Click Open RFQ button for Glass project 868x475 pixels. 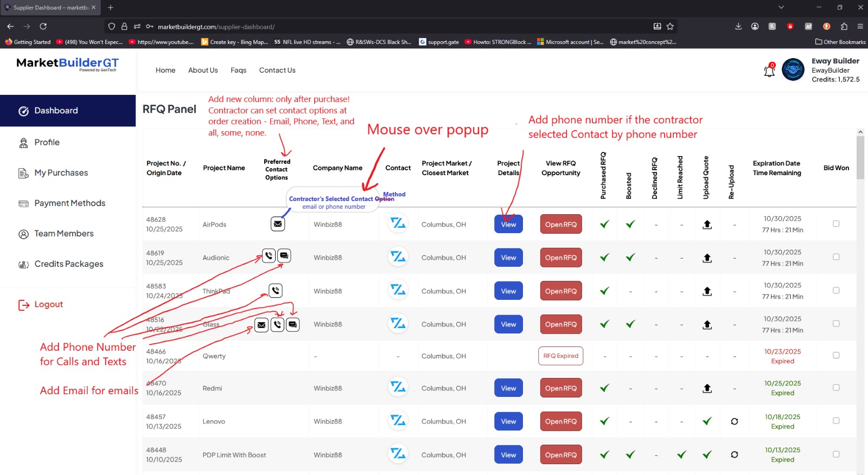click(x=560, y=324)
